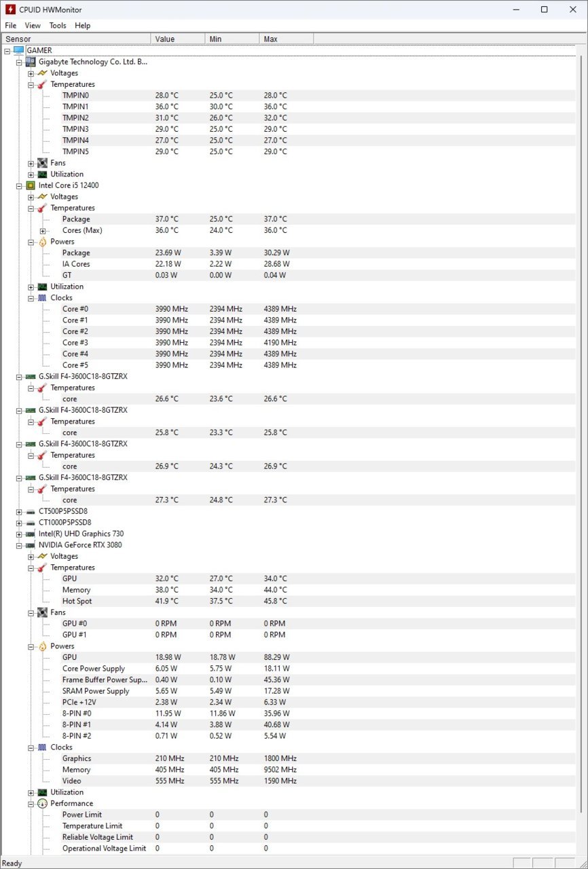Expand Fans under Gigabyte motherboard
The image size is (588, 869).
(x=31, y=163)
